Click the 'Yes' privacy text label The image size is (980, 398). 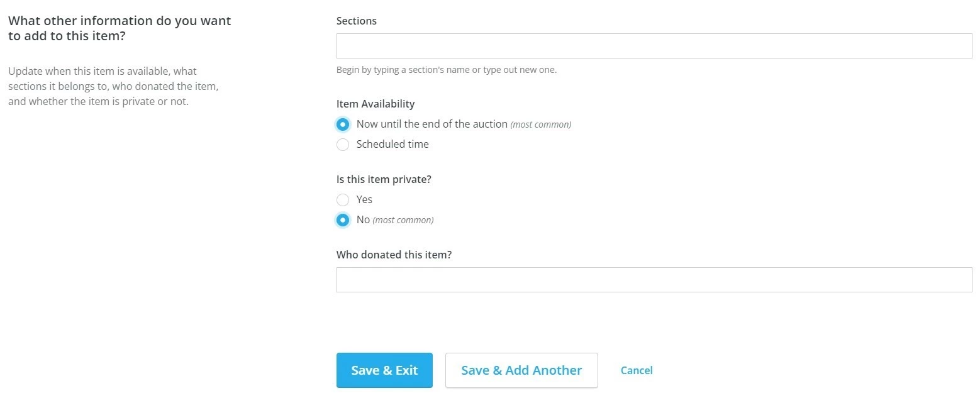click(364, 199)
